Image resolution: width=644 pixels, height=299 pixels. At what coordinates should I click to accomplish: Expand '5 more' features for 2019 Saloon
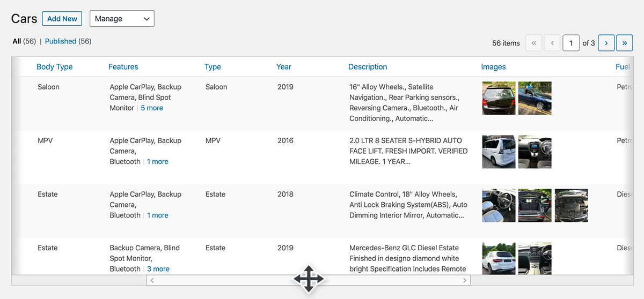click(152, 108)
